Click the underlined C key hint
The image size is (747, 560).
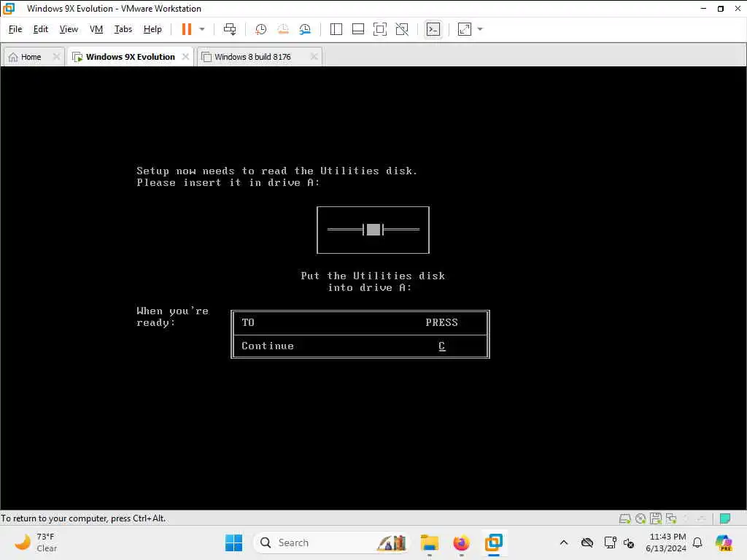441,346
